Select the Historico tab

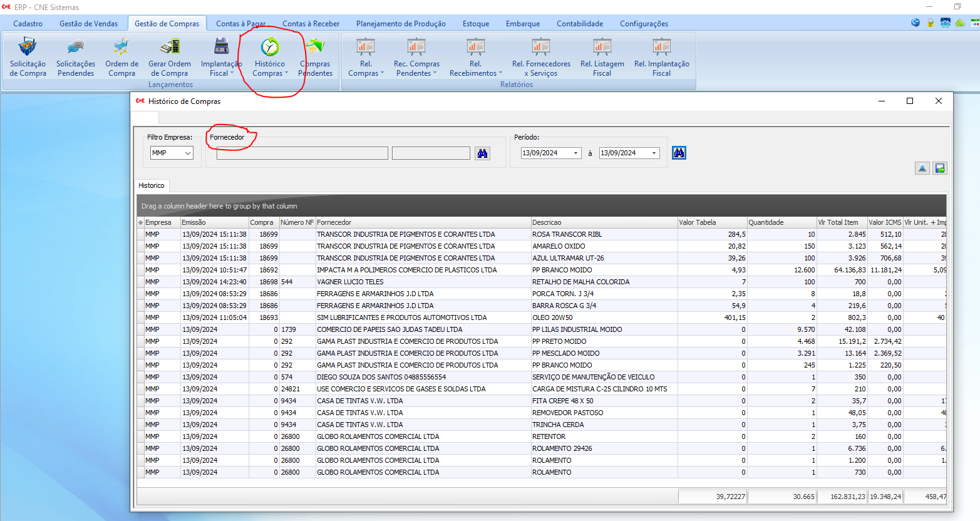(152, 186)
